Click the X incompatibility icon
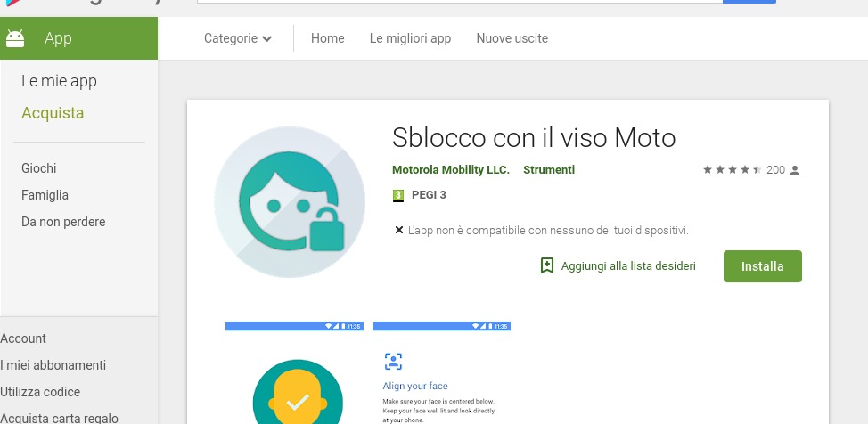 398,230
